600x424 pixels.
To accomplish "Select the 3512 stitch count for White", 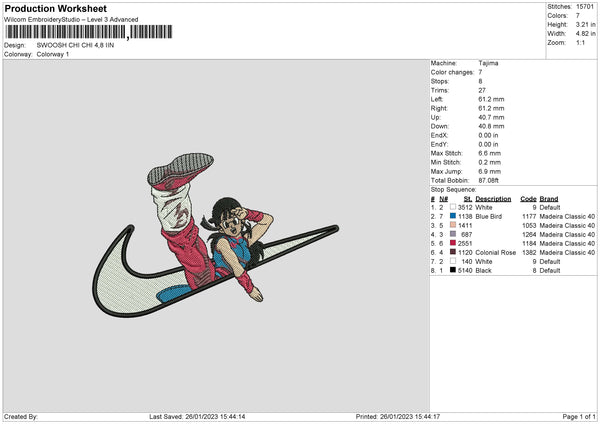I will tap(465, 207).
